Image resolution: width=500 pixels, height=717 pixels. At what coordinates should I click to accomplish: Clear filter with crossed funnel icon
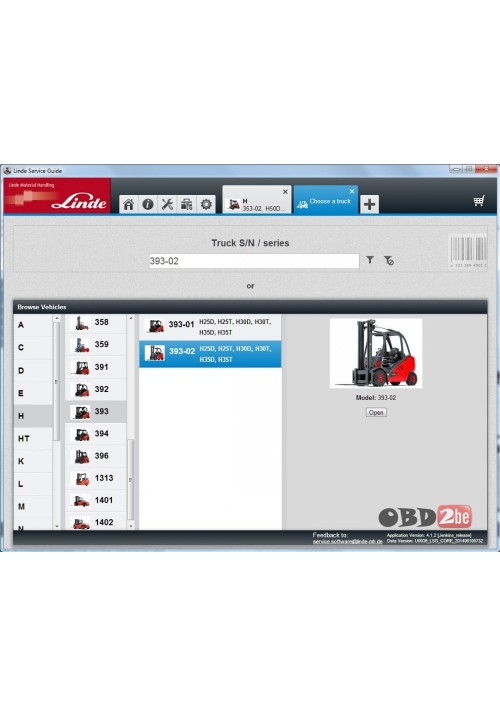click(388, 261)
